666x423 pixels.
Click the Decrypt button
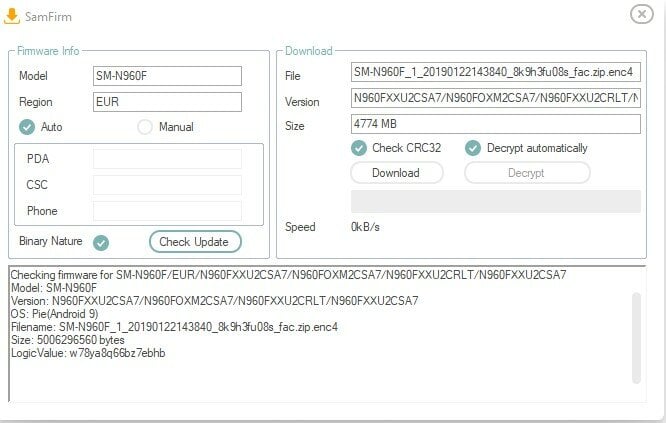(x=527, y=173)
